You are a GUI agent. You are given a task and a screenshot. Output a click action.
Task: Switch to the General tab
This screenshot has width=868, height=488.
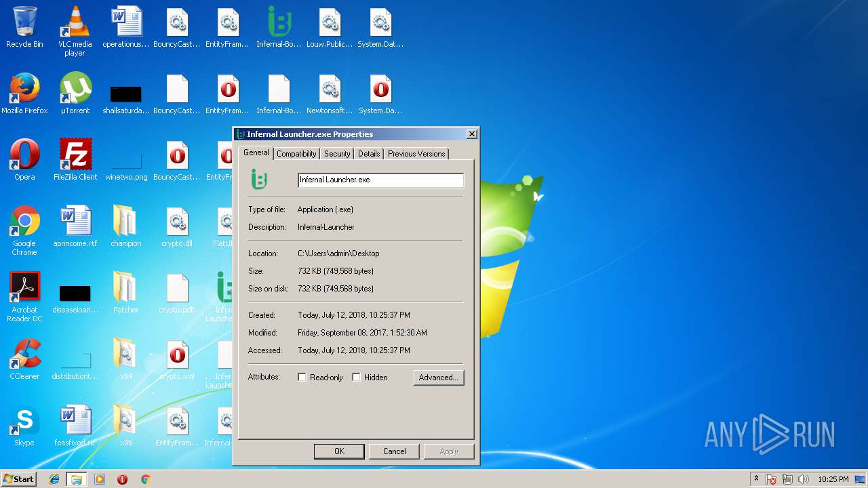(x=256, y=152)
